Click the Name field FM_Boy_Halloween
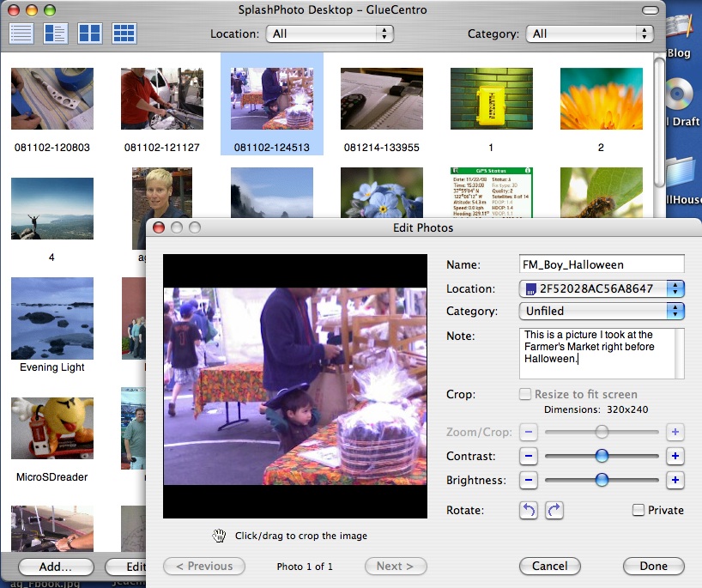 (601, 265)
